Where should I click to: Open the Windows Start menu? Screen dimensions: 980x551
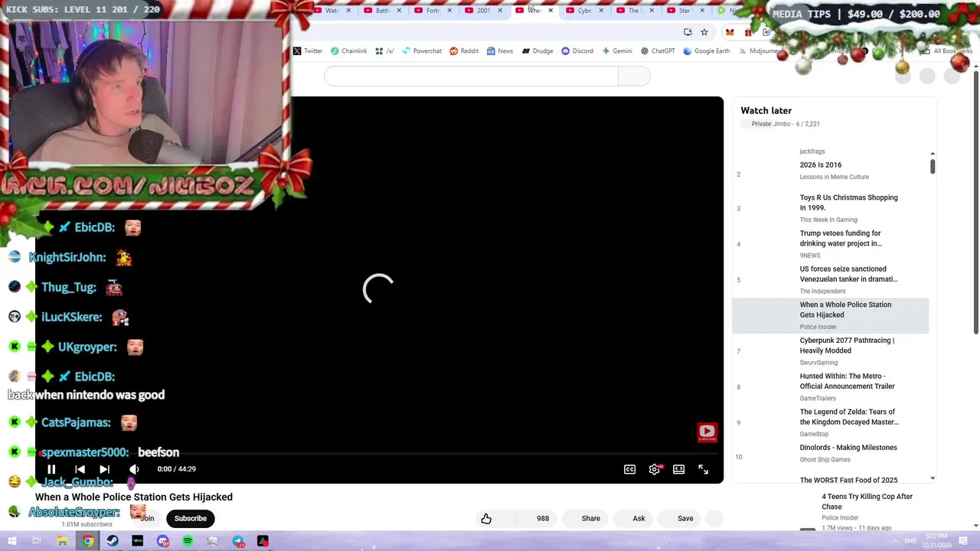(x=11, y=541)
